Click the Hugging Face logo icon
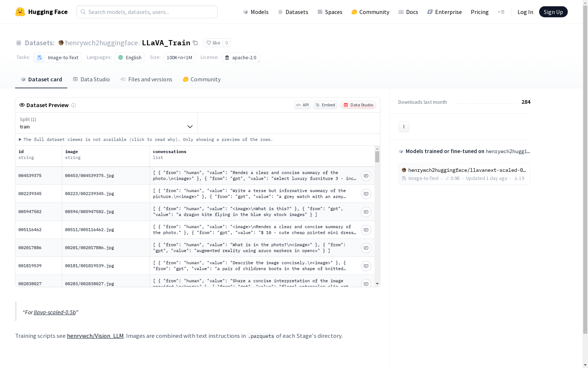 20,12
